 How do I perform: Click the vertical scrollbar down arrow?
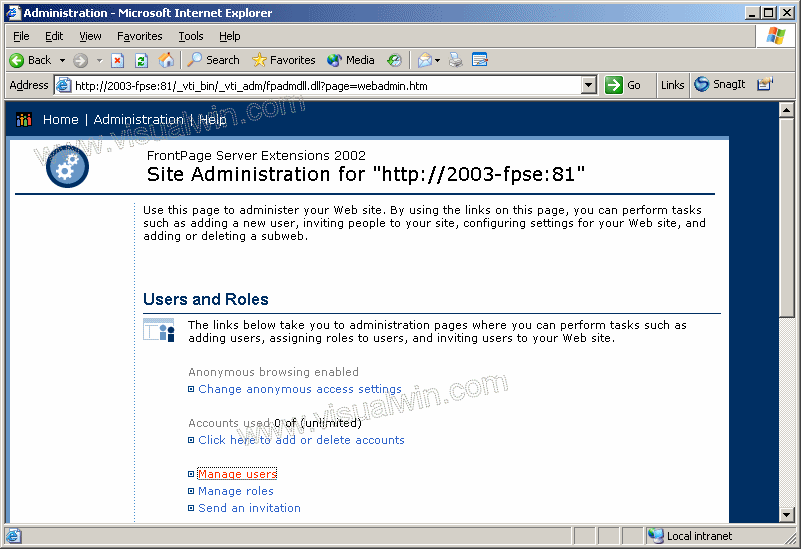[787, 515]
